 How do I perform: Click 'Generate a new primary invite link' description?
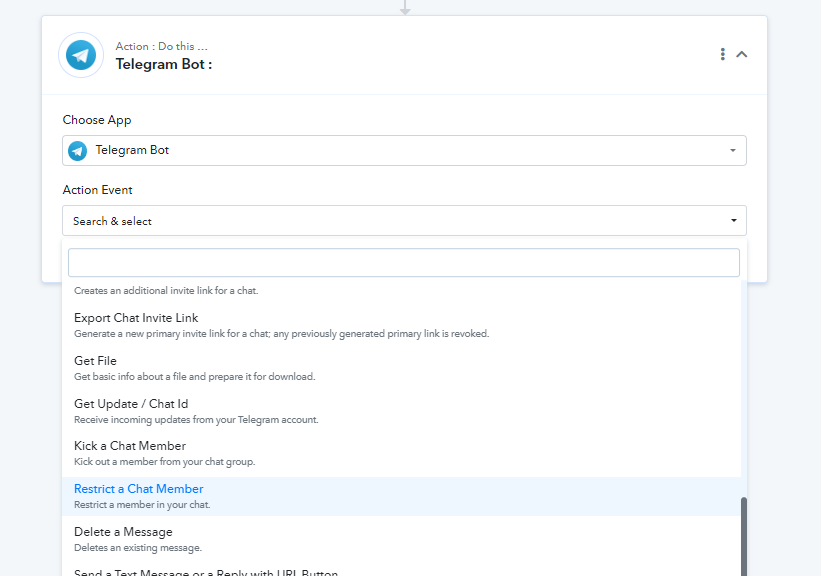281,334
